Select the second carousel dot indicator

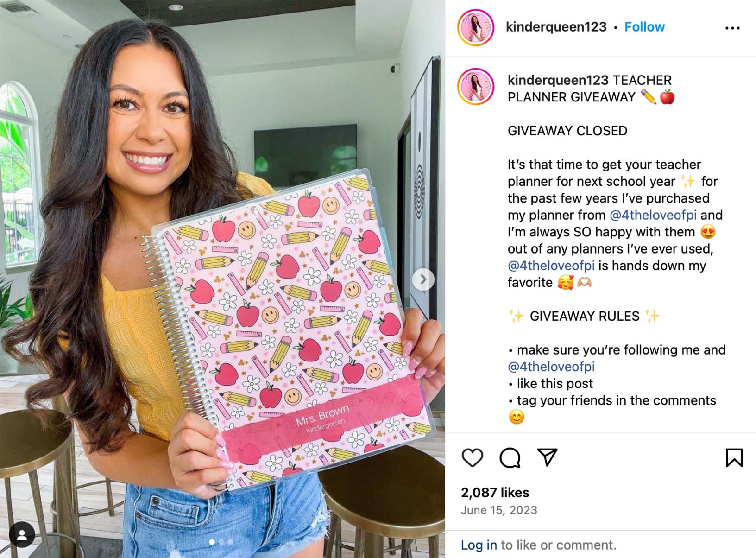point(221,542)
